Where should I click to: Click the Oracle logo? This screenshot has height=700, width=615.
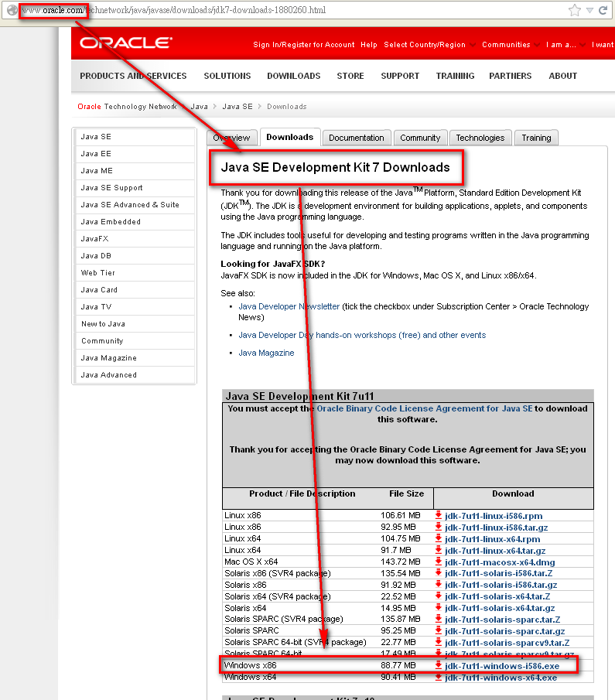point(126,43)
